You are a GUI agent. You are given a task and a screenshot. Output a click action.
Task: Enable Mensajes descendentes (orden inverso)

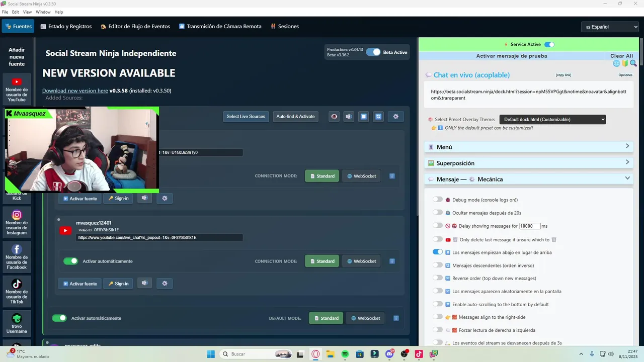tap(438, 265)
